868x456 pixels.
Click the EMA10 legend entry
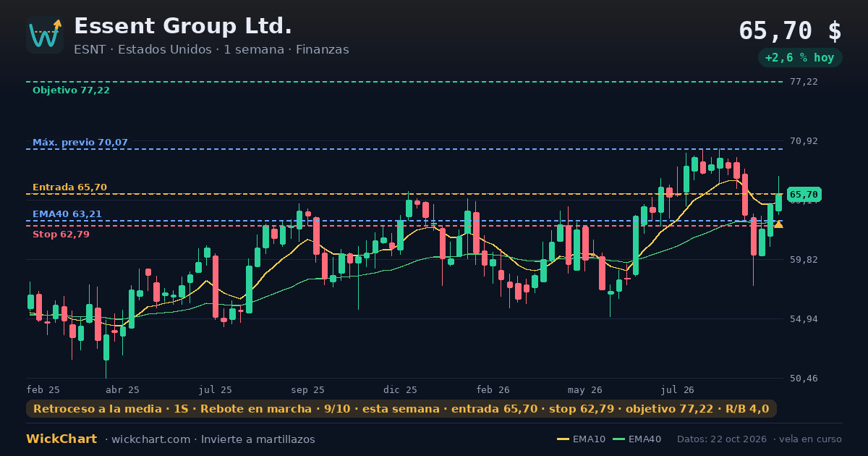click(x=580, y=439)
